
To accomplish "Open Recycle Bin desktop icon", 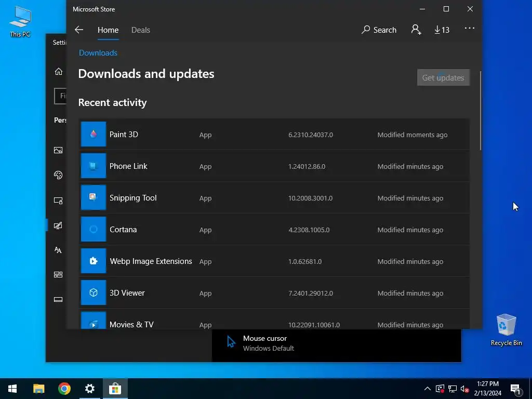I will point(506,330).
